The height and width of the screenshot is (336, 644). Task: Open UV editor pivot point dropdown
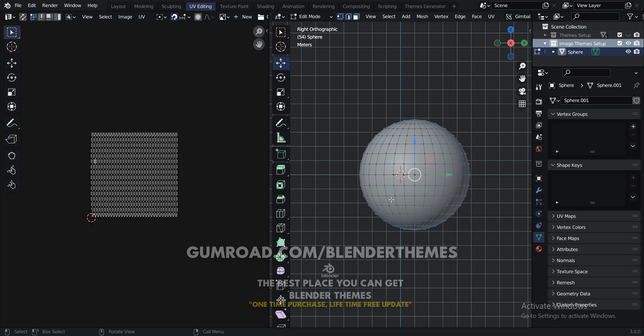pos(161,17)
